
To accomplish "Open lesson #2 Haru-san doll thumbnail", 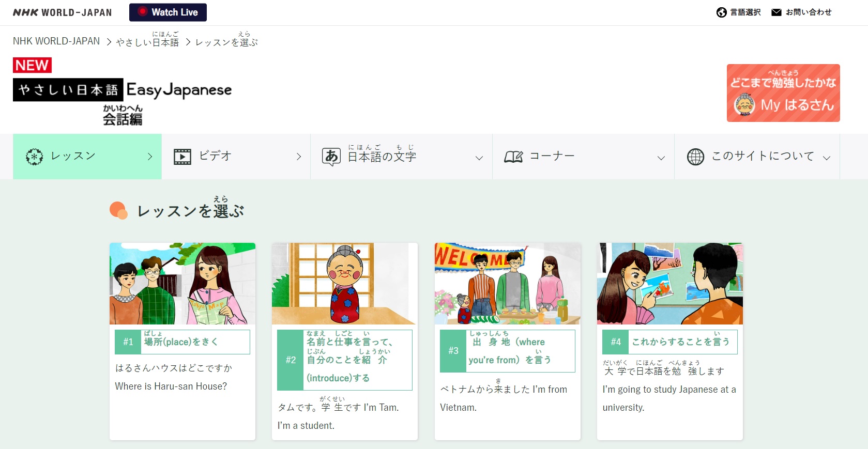I will (345, 284).
